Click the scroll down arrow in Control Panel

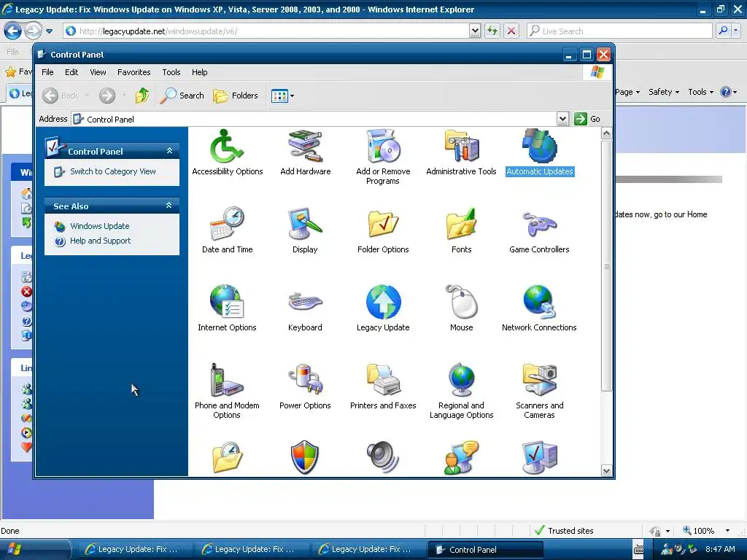click(x=606, y=470)
